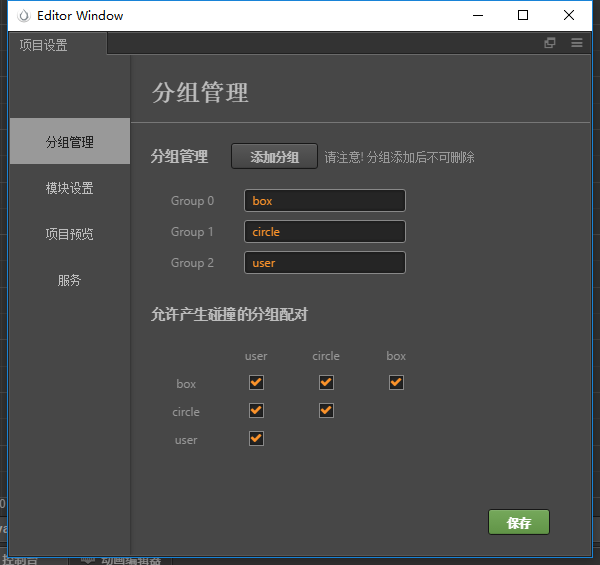Toggle circle-user collision checkbox
The image size is (600, 565).
256,410
